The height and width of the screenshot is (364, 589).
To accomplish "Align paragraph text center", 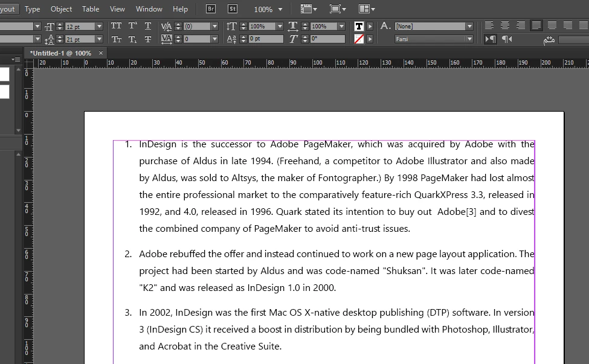I will pyautogui.click(x=505, y=25).
